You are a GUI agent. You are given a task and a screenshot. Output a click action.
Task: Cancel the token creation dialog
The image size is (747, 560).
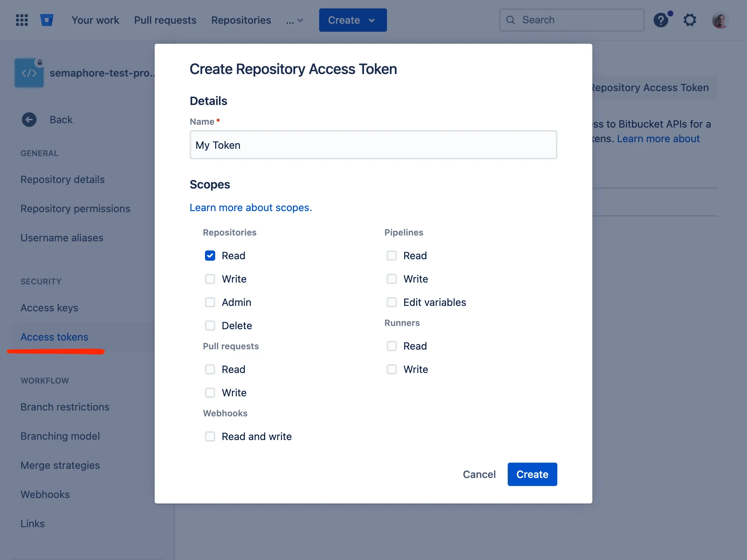[x=479, y=474]
